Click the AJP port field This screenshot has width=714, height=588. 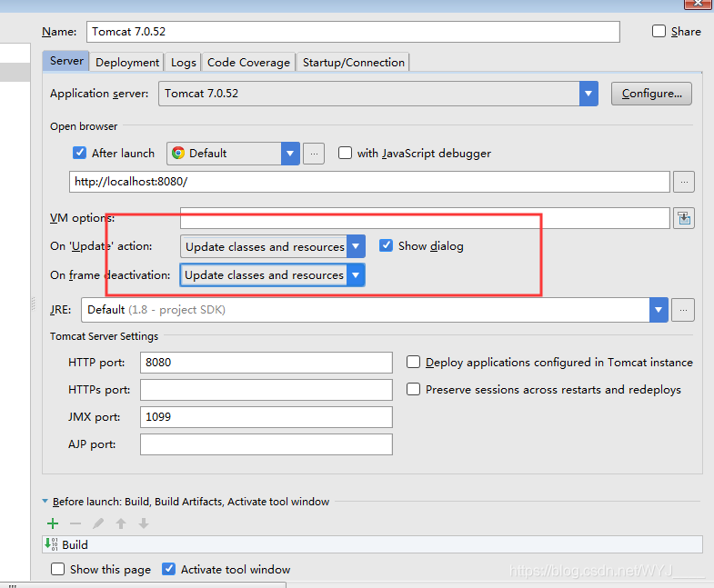[266, 444]
